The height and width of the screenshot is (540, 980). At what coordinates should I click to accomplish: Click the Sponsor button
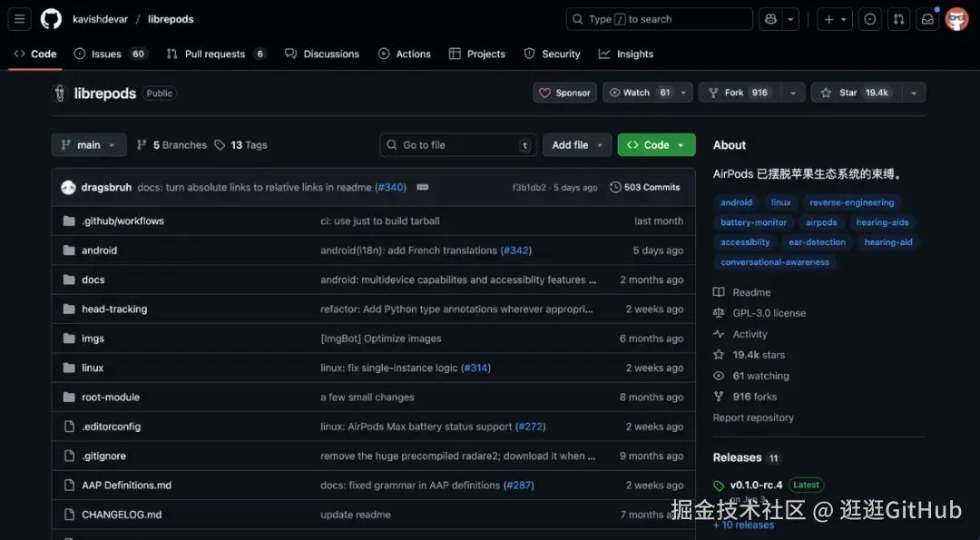click(x=564, y=93)
